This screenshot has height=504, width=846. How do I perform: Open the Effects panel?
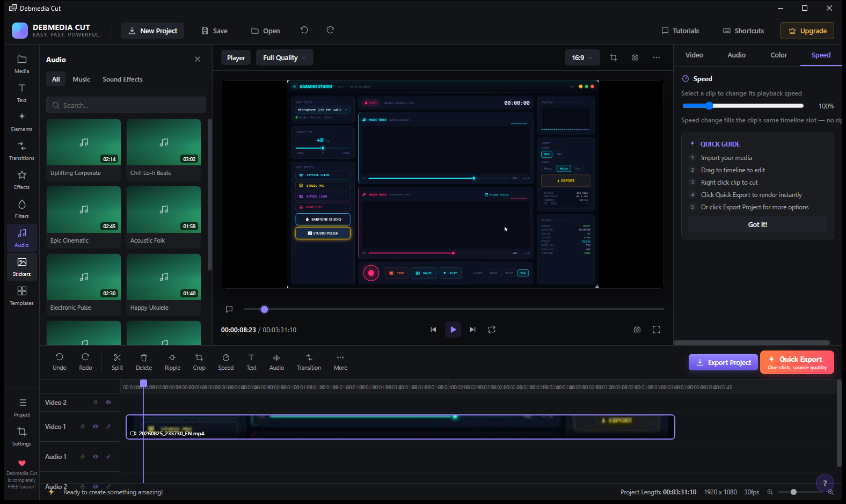21,180
